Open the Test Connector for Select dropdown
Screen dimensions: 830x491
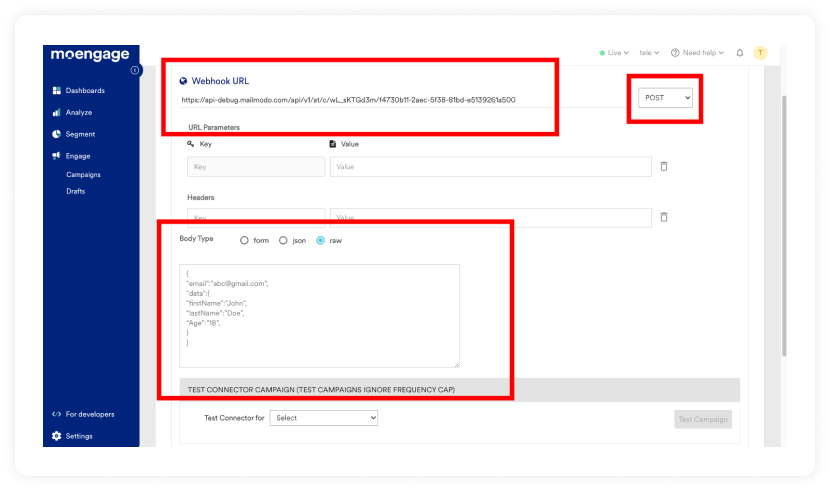(323, 418)
